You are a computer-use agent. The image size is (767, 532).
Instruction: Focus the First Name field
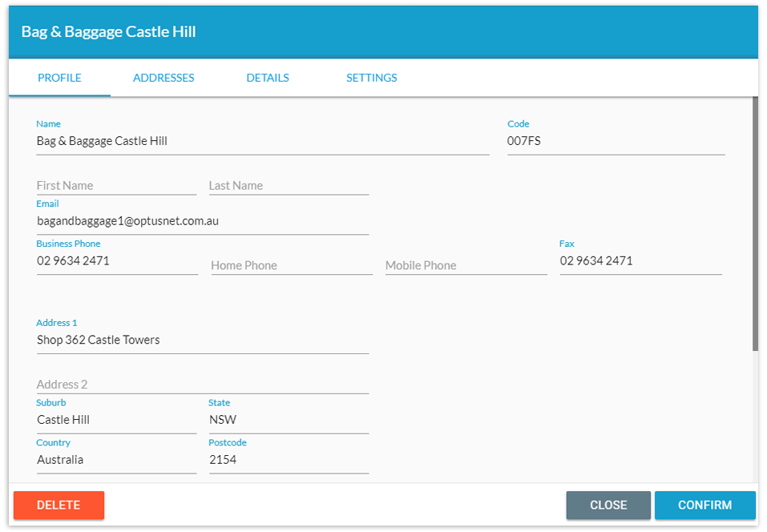pyautogui.click(x=116, y=186)
